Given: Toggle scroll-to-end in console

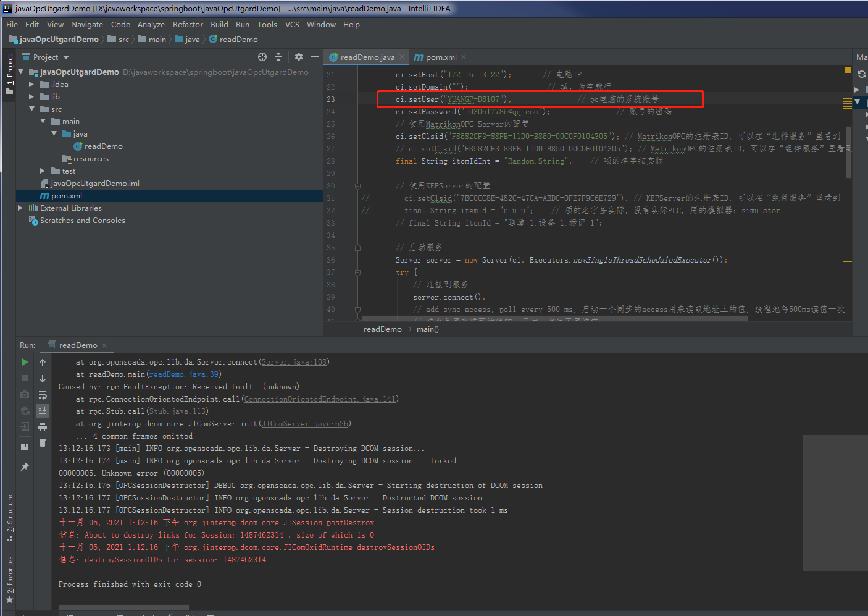Looking at the screenshot, I should click(42, 410).
